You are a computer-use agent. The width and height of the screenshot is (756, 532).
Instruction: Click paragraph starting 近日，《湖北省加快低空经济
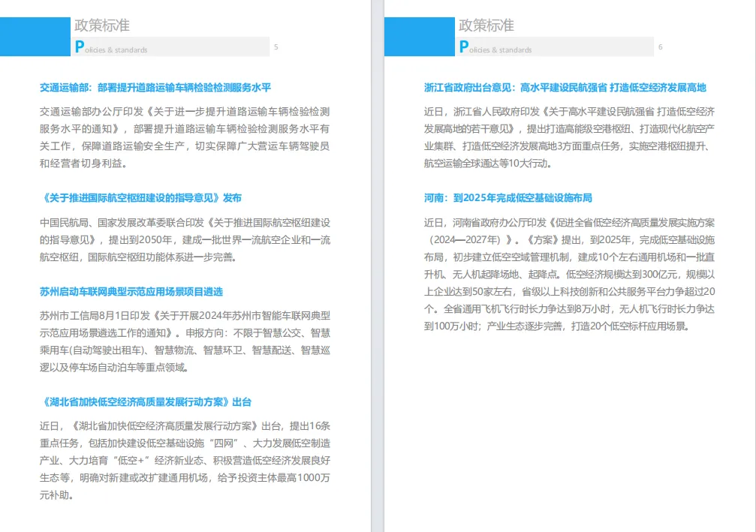[x=185, y=460]
